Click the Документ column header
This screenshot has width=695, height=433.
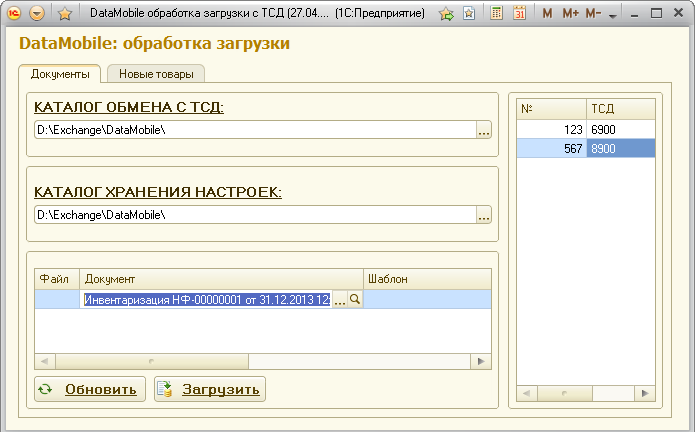click(222, 279)
